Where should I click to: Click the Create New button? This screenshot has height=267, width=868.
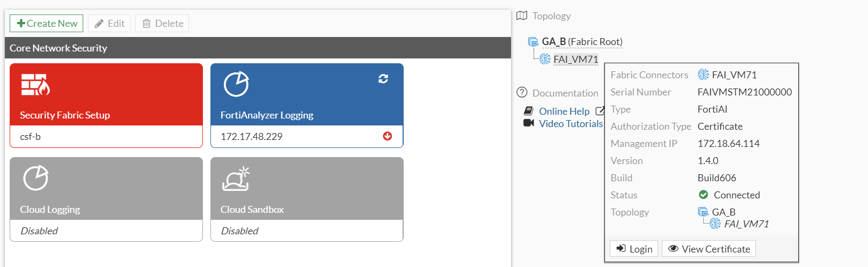click(x=47, y=23)
